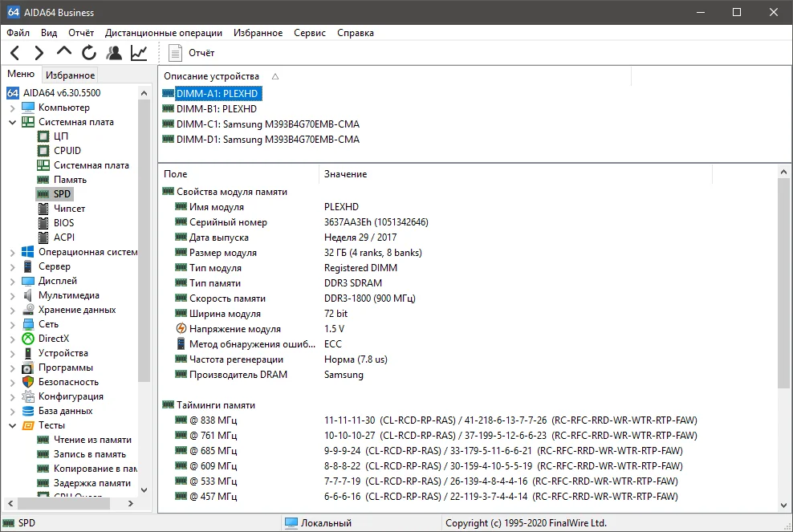The image size is (793, 532).
Task: Click the Локальный status bar entry
Action: (326, 523)
